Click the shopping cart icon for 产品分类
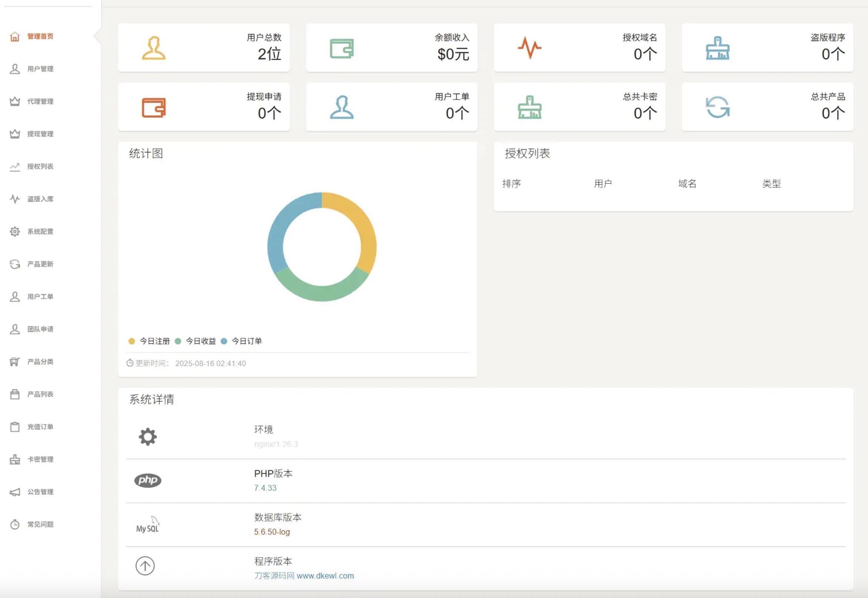Image resolution: width=868 pixels, height=598 pixels. (14, 362)
